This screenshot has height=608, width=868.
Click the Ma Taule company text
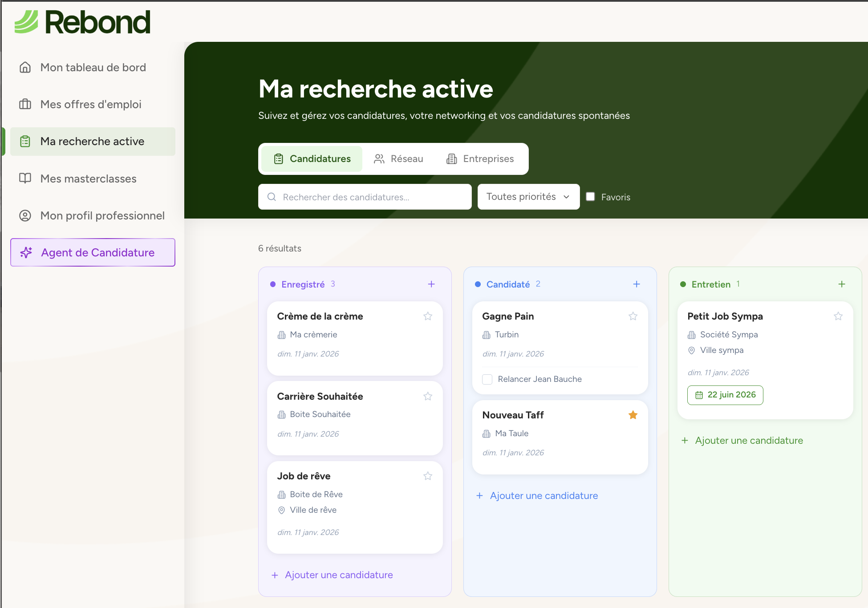pos(511,434)
